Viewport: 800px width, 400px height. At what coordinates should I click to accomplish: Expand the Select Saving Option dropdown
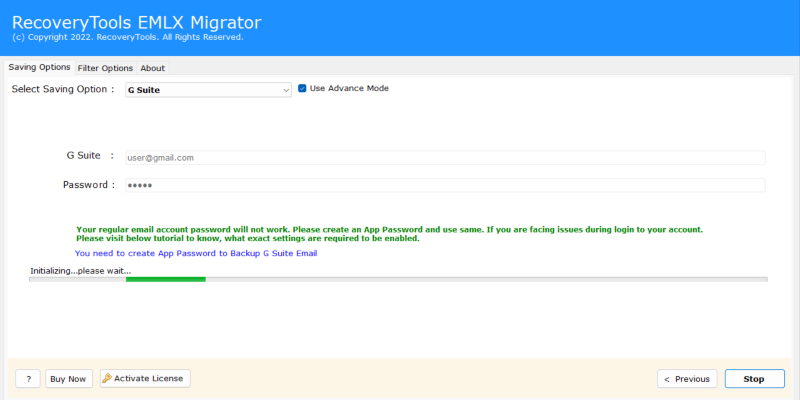(208, 90)
